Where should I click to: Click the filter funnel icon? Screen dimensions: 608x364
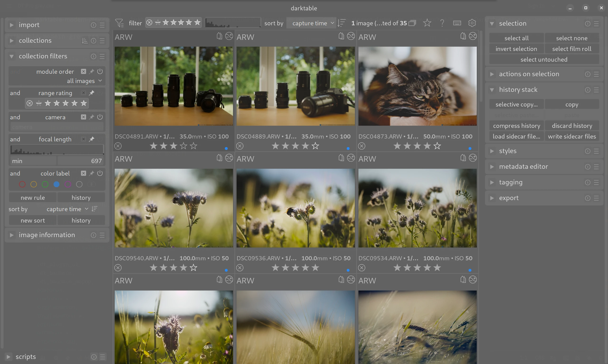(119, 23)
